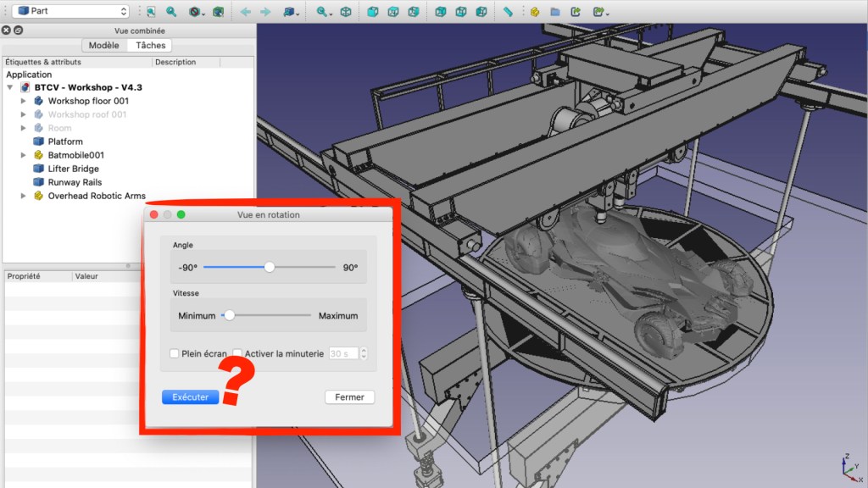Click the Create Group folder icon
The height and width of the screenshot is (488, 868).
click(x=555, y=12)
